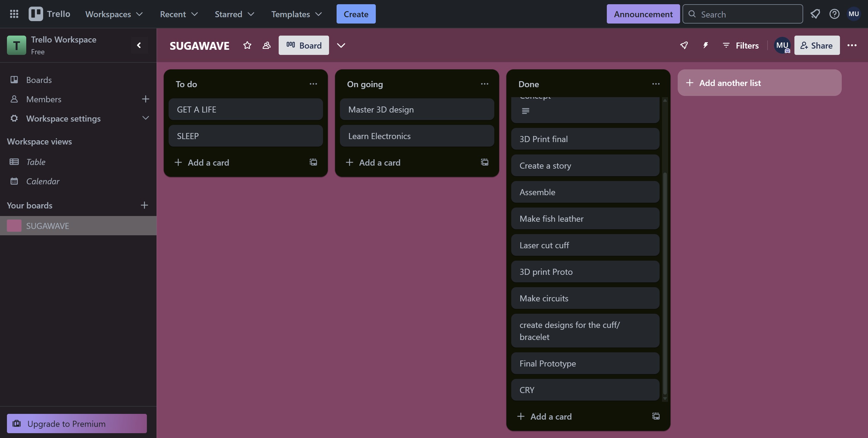868x438 pixels.
Task: Click the Trello Workspace T logo
Action: pyautogui.click(x=16, y=45)
